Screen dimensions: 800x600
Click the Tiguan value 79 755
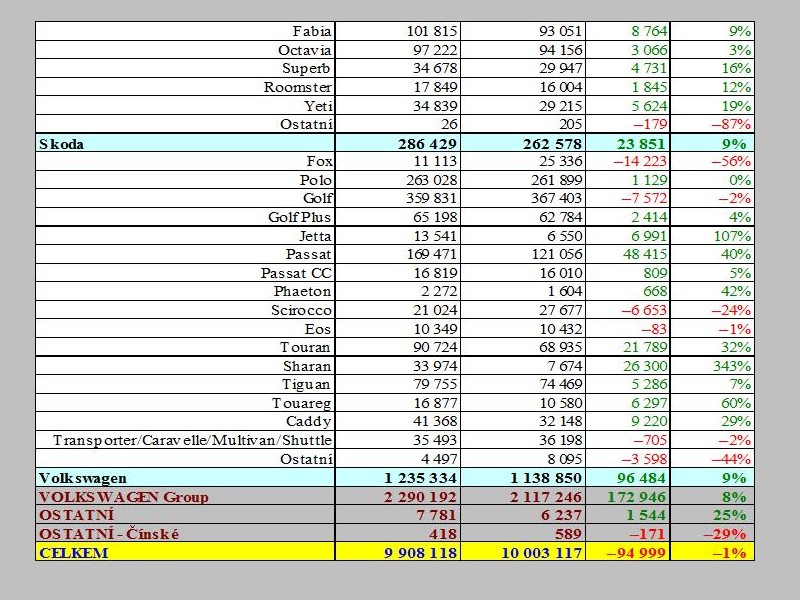click(435, 384)
